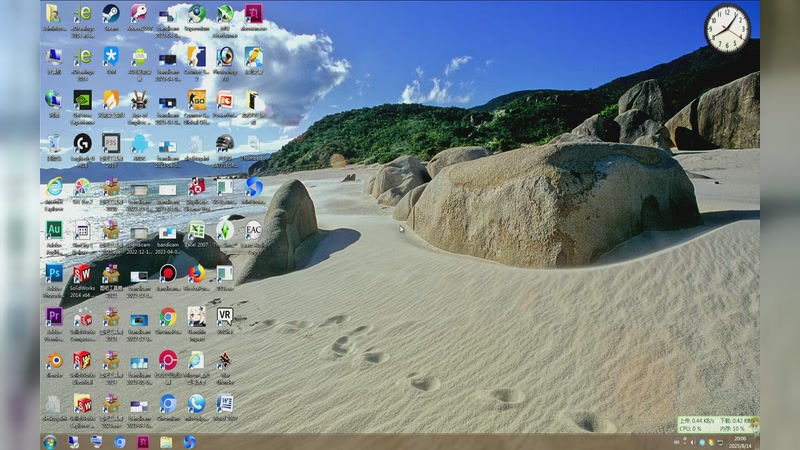Launch the red Duplicate Cleaner shortcut

196,187
